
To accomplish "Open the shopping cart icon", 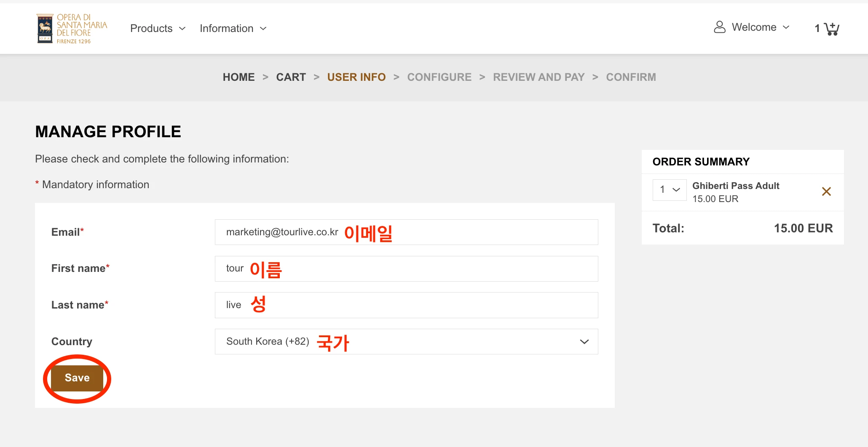I will coord(831,29).
